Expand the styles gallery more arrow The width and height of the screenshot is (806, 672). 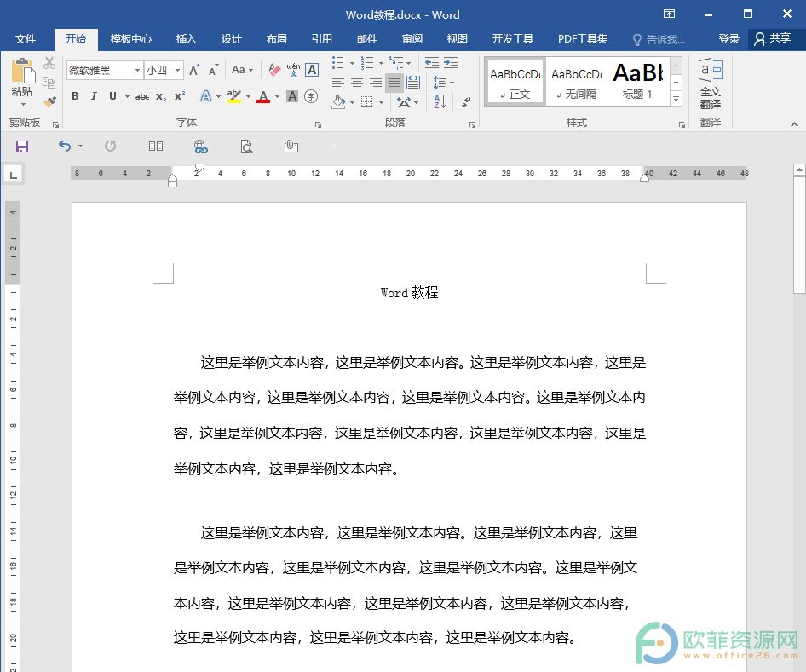[x=676, y=99]
